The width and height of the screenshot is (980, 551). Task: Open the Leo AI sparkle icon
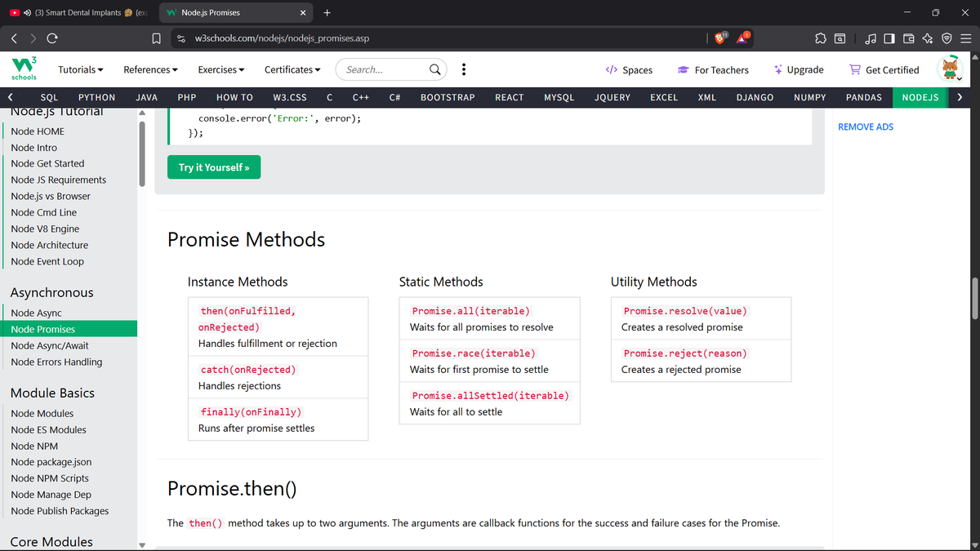(927, 38)
